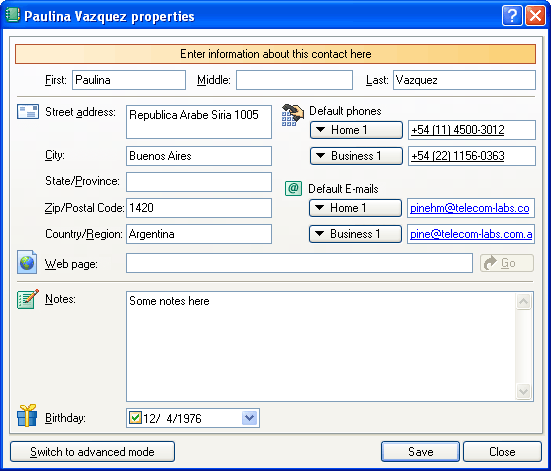Click the Notes scrollbar down arrow
The width and height of the screenshot is (551, 471).
click(523, 392)
